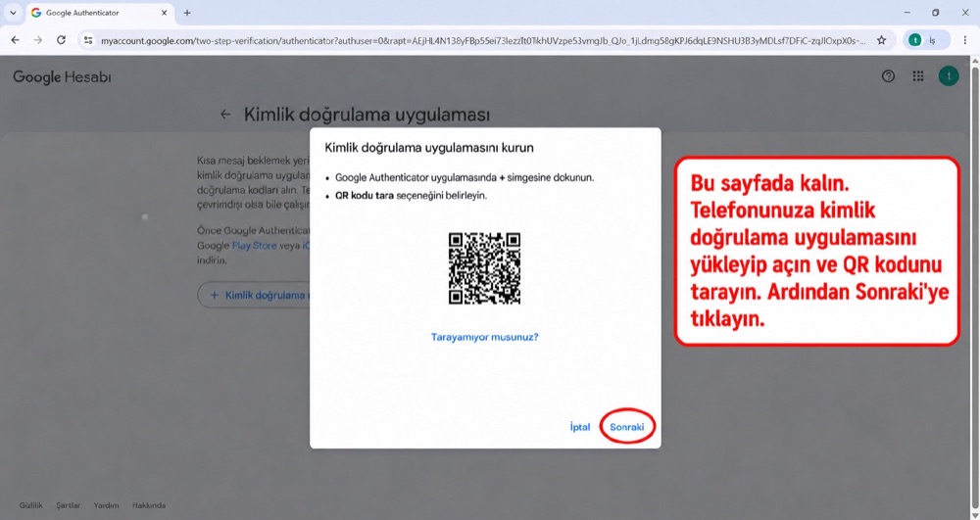
Task: Minimize the Chrome window
Action: (x=906, y=13)
